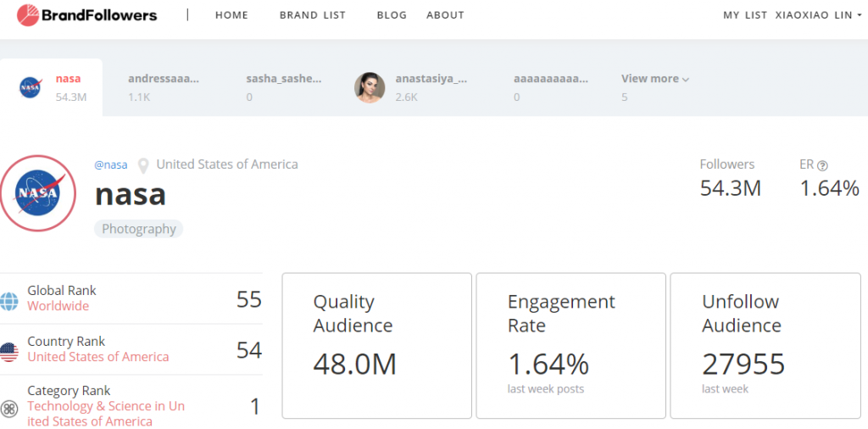Click the BrandFollowers logo
Viewport: 868px width, 429px height.
pos(87,15)
